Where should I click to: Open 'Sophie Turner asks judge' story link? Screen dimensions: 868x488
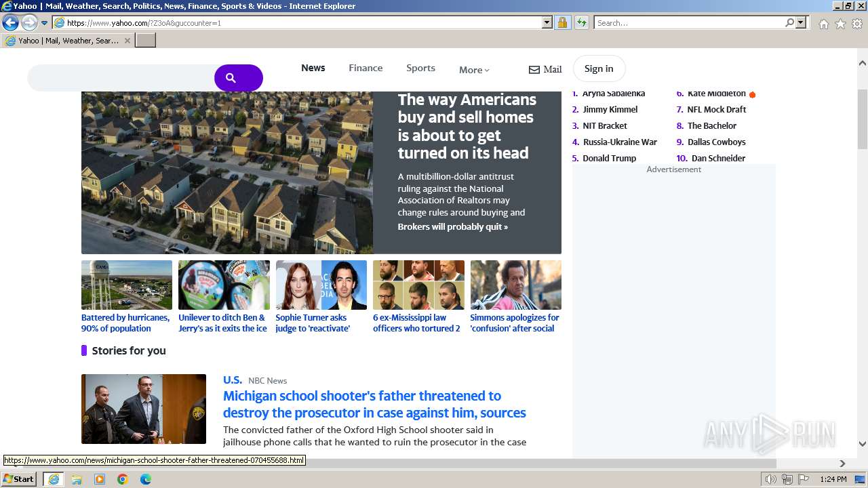pos(313,323)
